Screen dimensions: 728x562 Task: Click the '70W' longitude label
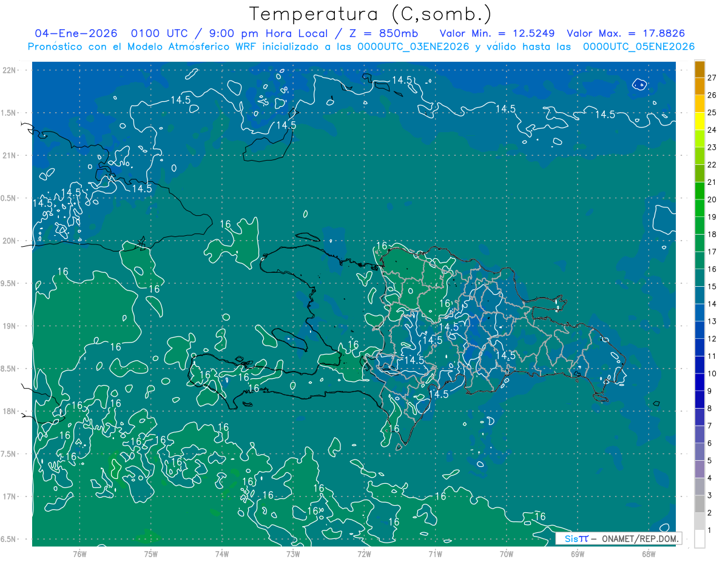[507, 554]
